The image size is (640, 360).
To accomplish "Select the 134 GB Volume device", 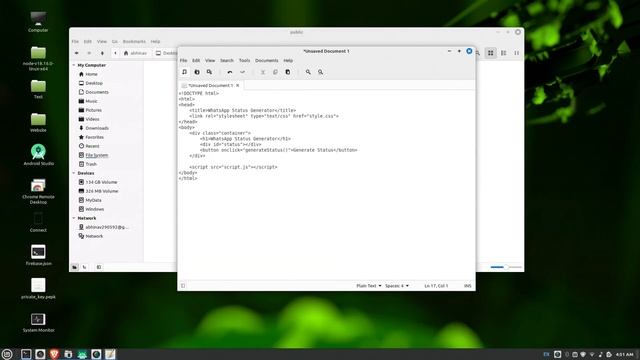I will coord(101,182).
